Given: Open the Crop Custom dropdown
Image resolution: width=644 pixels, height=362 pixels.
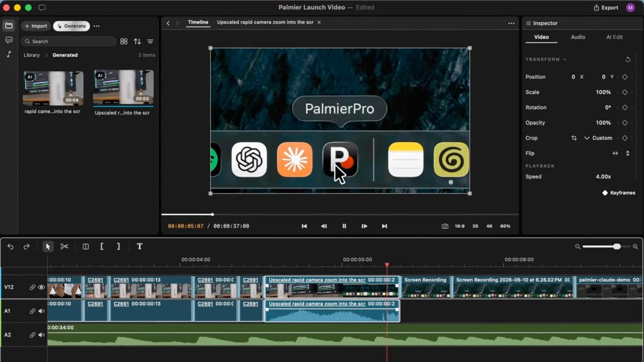Looking at the screenshot, I should [x=598, y=138].
